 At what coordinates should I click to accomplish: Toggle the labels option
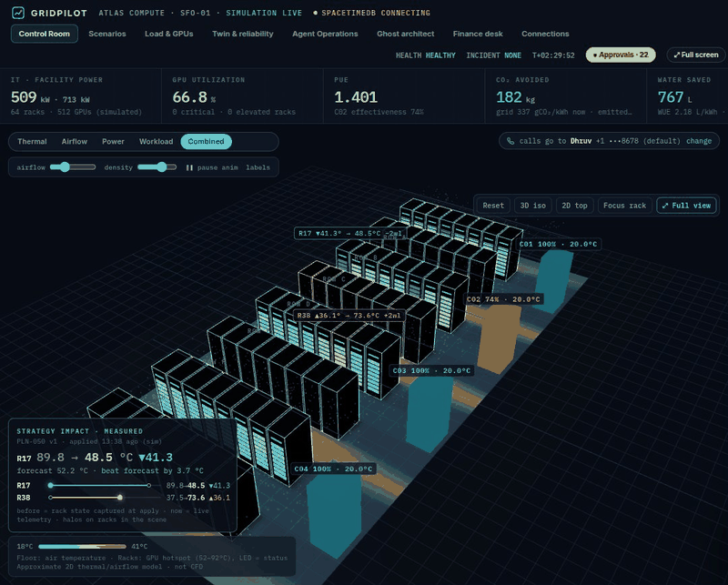(x=258, y=167)
